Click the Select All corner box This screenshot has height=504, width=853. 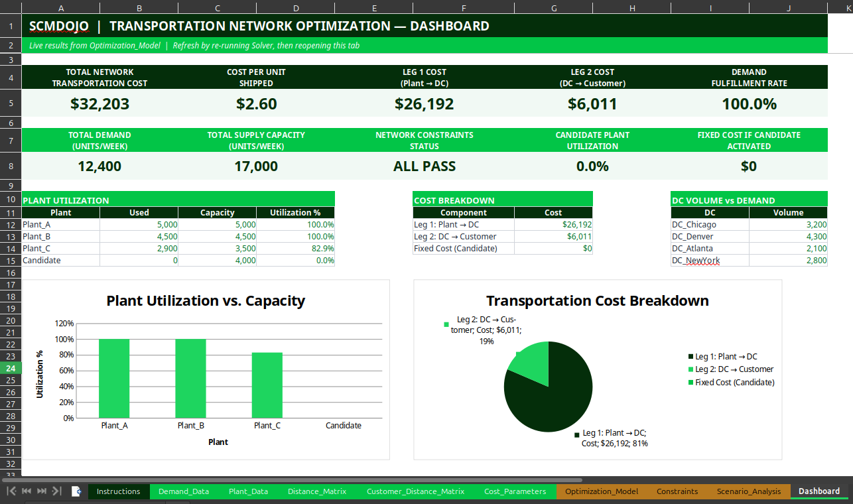(11, 8)
